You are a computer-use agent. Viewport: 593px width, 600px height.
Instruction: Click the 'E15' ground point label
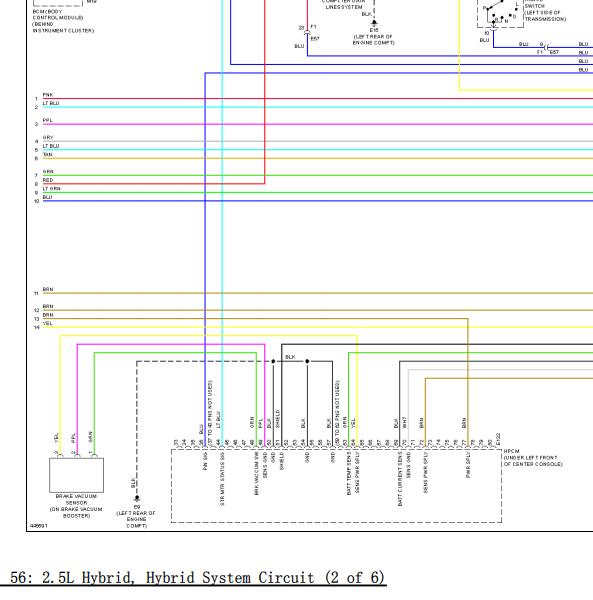(x=374, y=30)
